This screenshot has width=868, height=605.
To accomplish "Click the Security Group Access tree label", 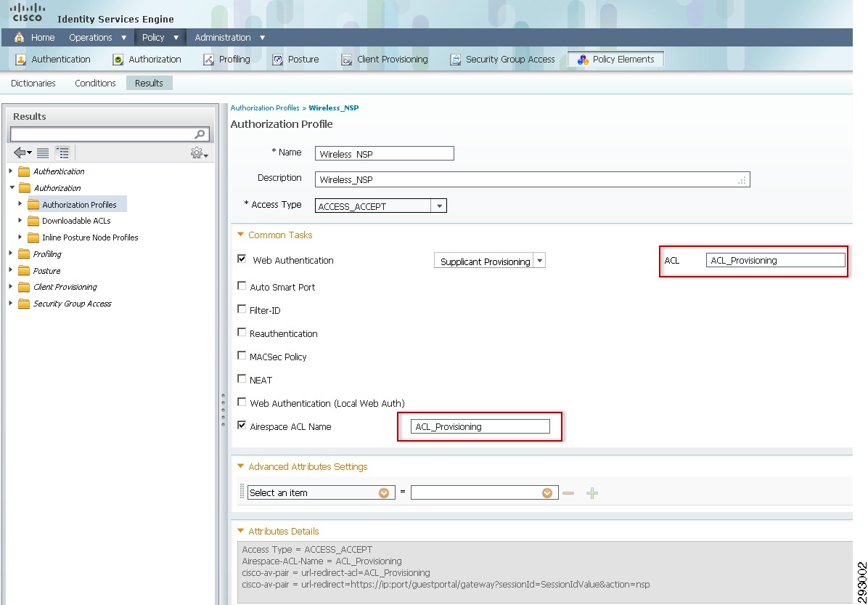I will click(x=72, y=304).
